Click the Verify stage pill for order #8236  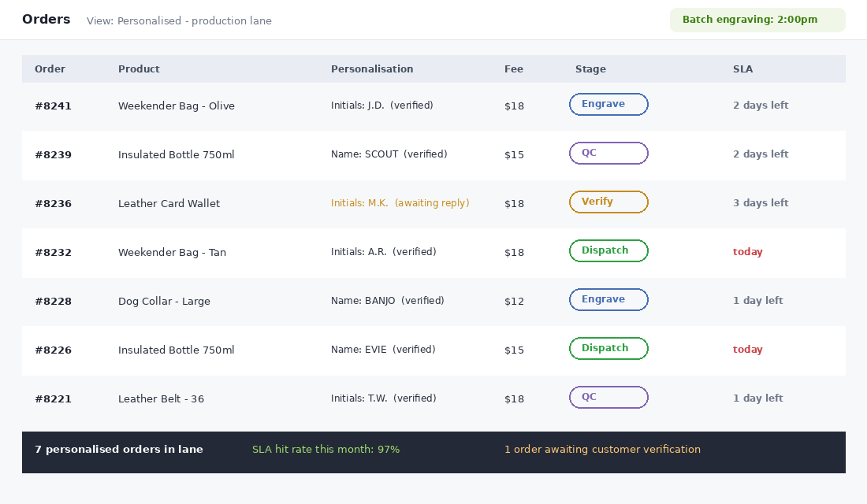tap(608, 202)
